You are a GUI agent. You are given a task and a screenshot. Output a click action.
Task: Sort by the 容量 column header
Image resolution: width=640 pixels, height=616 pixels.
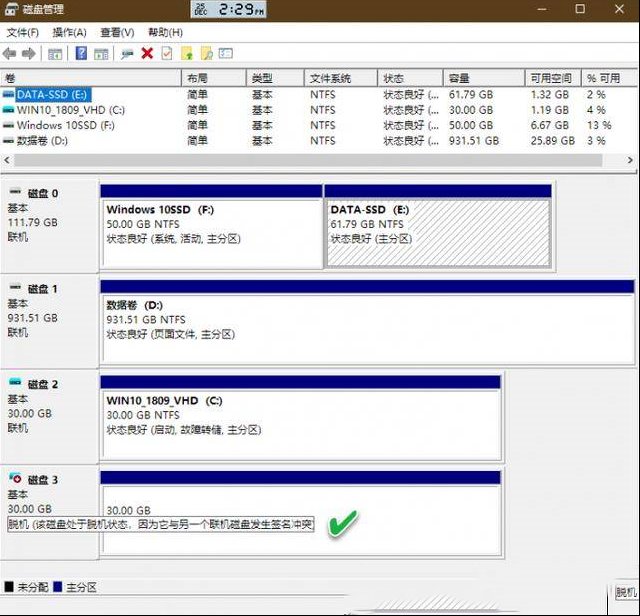coord(484,78)
